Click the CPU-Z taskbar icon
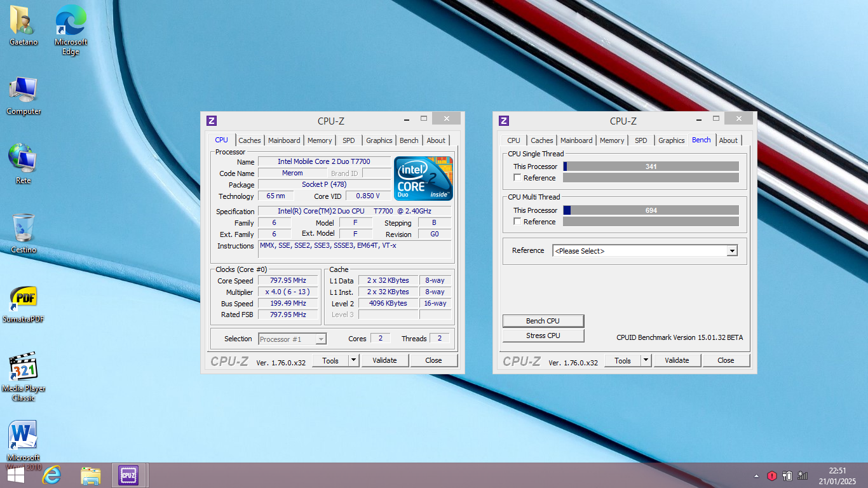Viewport: 868px width, 488px height. [x=129, y=475]
